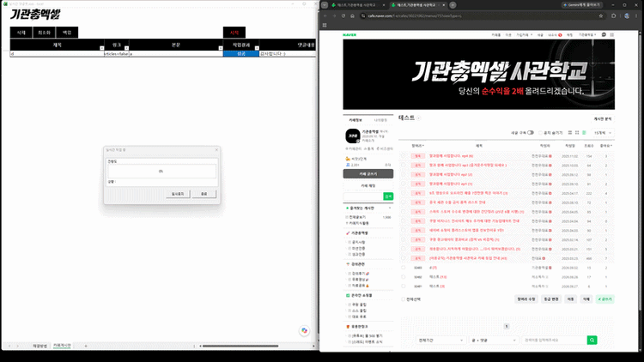Click the 최소화 button in the Excel sheet
Viewport: 644px width, 362px height.
44,33
